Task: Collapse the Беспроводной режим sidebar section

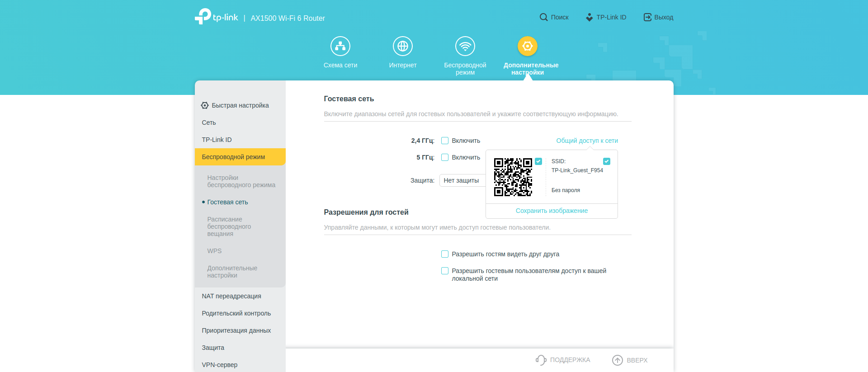Action: (240, 157)
